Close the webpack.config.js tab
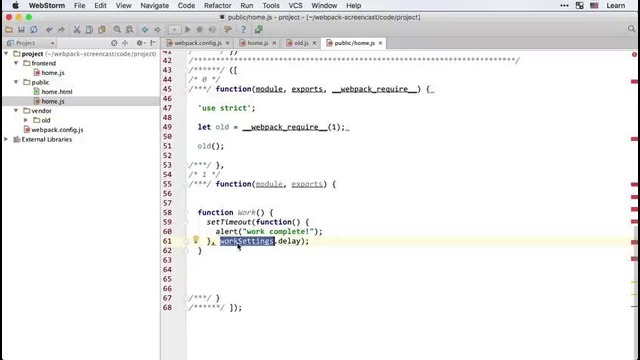 [227, 43]
